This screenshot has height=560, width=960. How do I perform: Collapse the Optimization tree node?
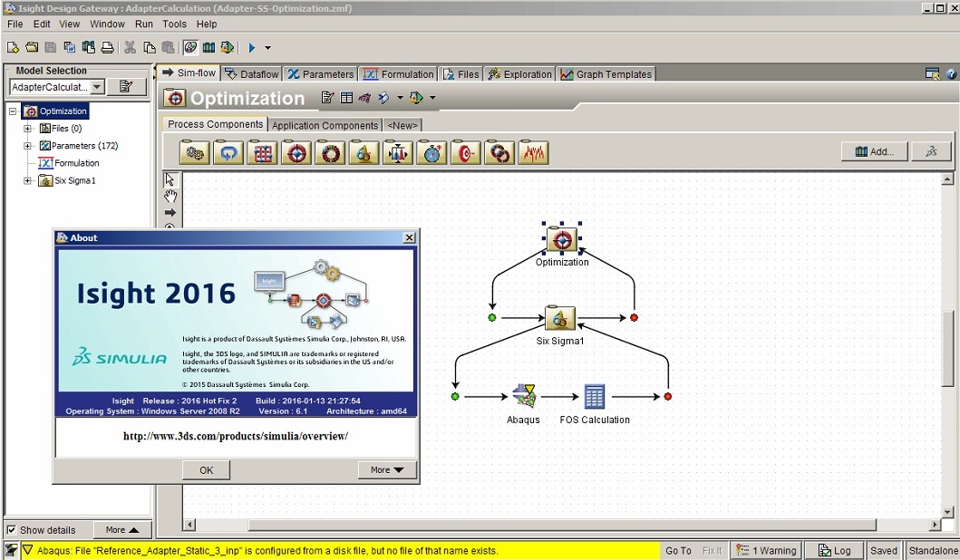tap(13, 111)
